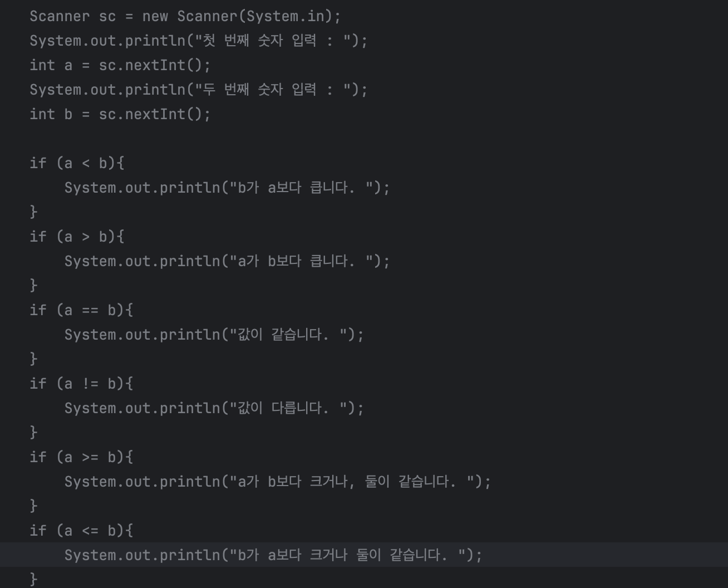Image resolution: width=728 pixels, height=588 pixels.
Task: Click the 'if (a != b){' condition
Action: tap(81, 384)
